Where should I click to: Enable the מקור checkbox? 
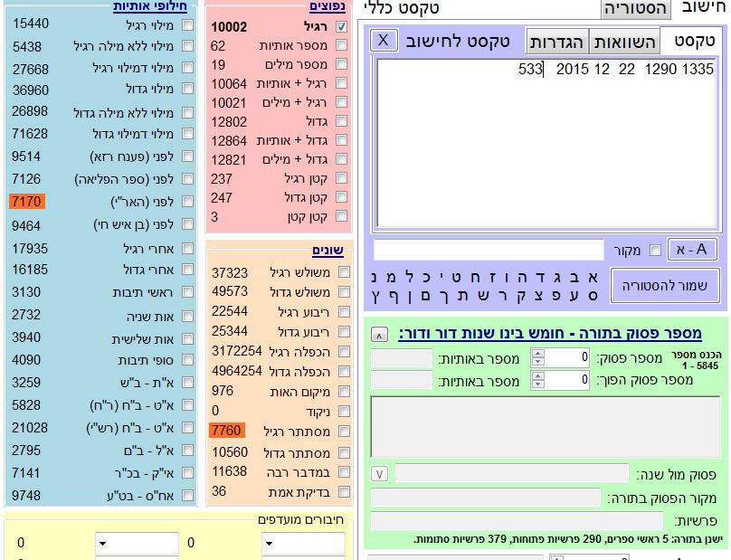click(656, 251)
